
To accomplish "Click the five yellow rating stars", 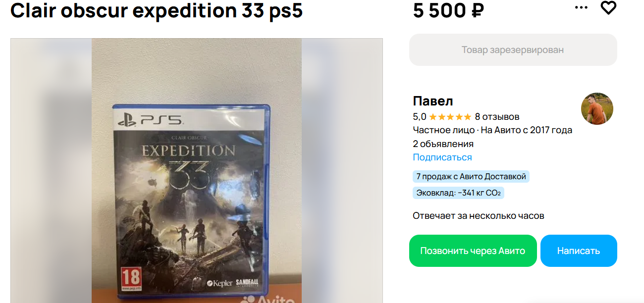I will (450, 117).
